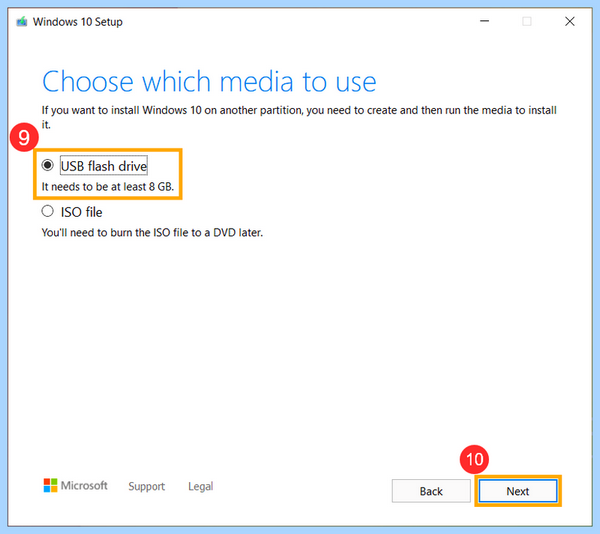Open the Support link
Image resolution: width=600 pixels, height=534 pixels.
coord(147,486)
